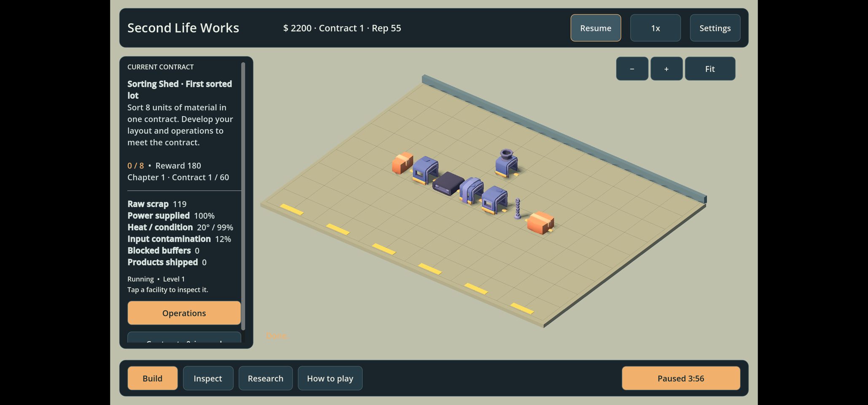The width and height of the screenshot is (868, 405).
Task: Open the Operations panel
Action: click(184, 313)
